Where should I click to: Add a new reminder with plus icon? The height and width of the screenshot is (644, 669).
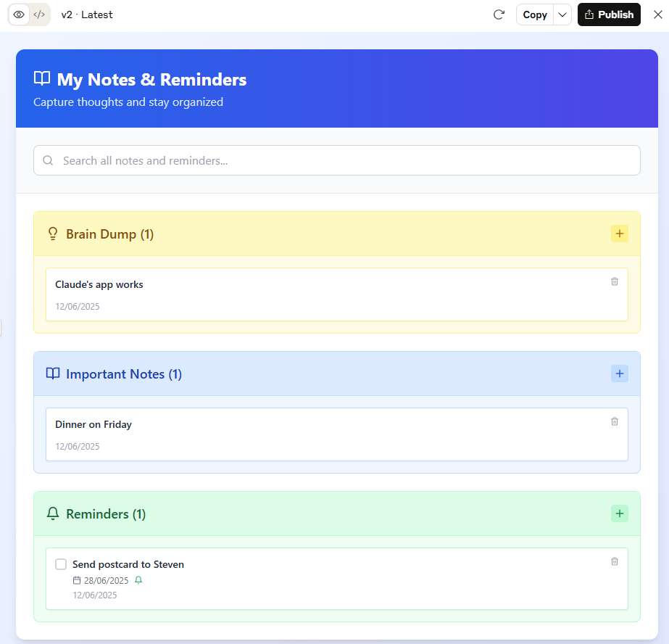619,513
